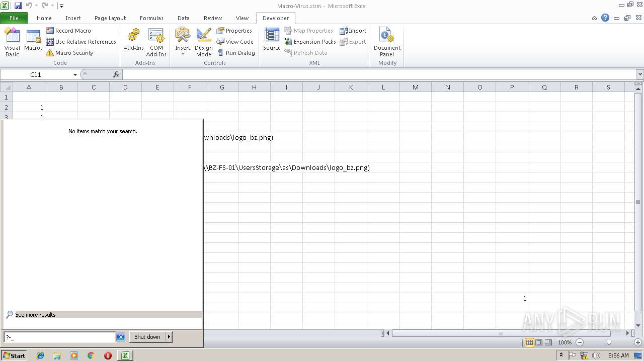The image size is (644, 362).
Task: Switch to the Insert tab
Action: coord(73,18)
